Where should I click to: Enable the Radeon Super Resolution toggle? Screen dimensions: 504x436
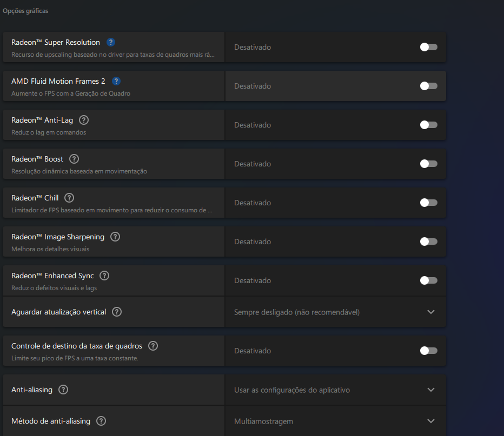(428, 47)
